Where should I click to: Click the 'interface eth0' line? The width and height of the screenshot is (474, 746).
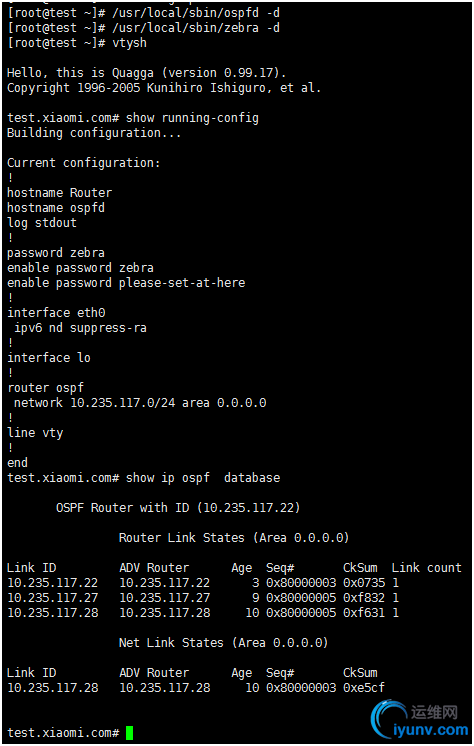[x=56, y=313]
